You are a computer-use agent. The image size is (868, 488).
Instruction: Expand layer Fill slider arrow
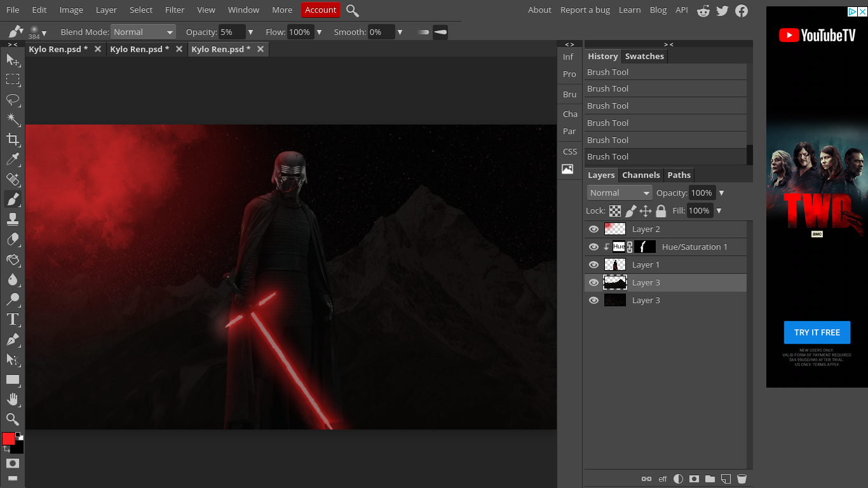[x=719, y=211]
